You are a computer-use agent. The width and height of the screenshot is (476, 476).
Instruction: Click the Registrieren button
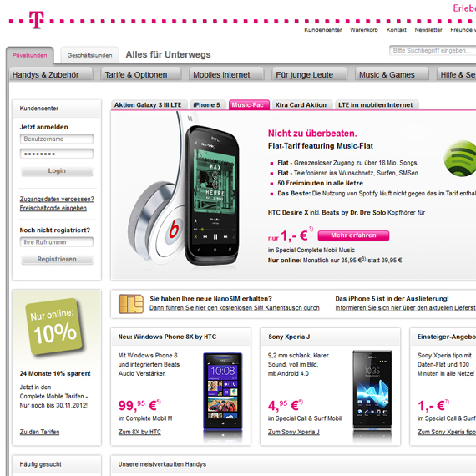(57, 259)
